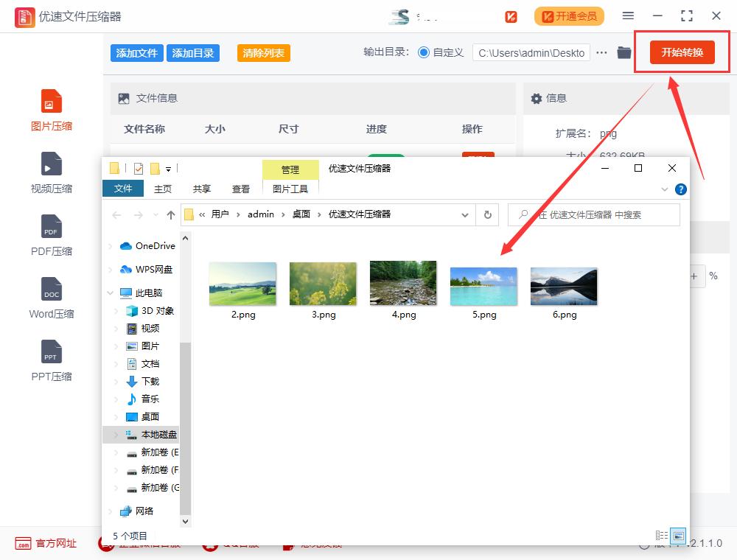
Task: Open the PDF压缩 function
Action: 51,234
